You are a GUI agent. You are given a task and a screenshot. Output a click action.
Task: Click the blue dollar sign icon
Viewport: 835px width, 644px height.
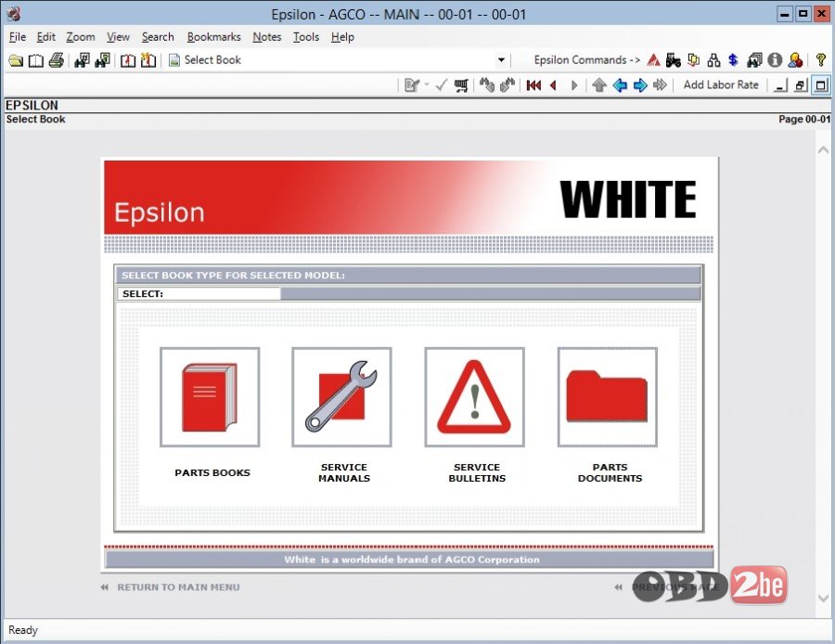[733, 60]
